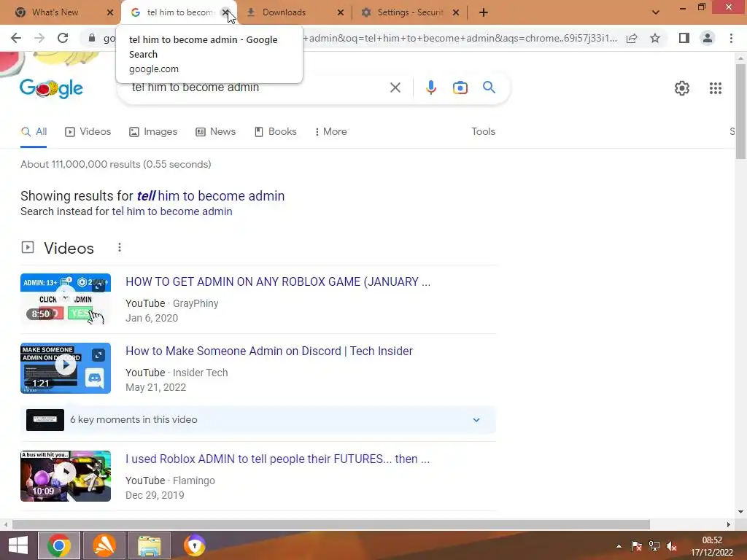Play the GrayPhiny 8:50 video thumbnail

65,298
